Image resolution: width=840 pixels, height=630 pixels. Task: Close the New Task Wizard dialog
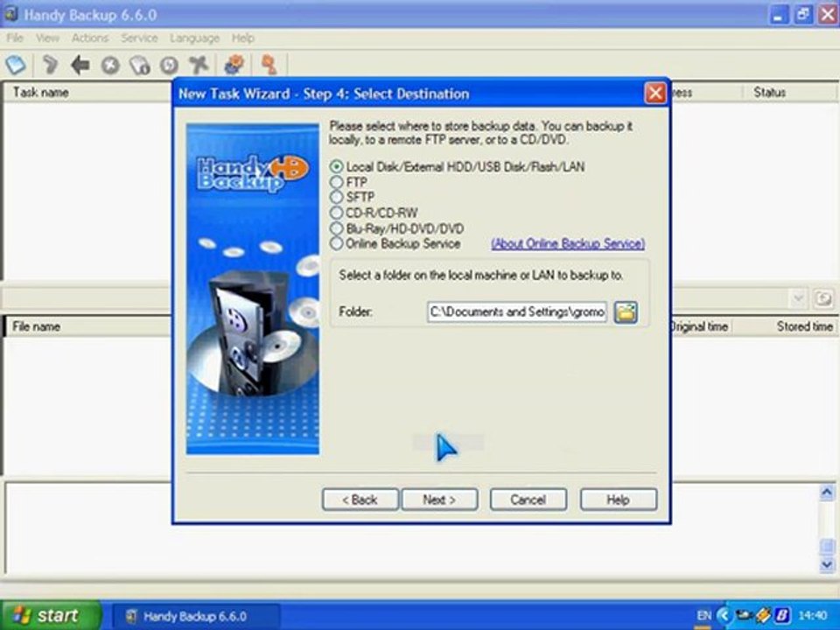(x=655, y=94)
